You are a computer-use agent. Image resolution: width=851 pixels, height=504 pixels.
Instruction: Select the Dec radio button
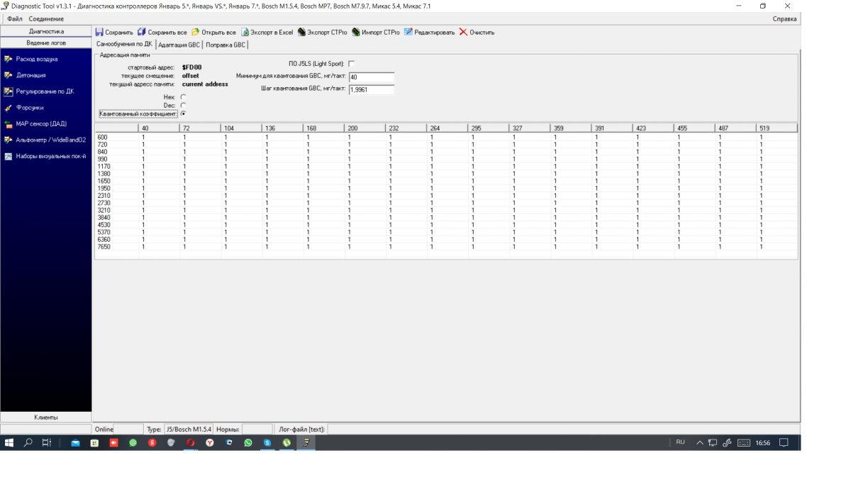coord(184,105)
